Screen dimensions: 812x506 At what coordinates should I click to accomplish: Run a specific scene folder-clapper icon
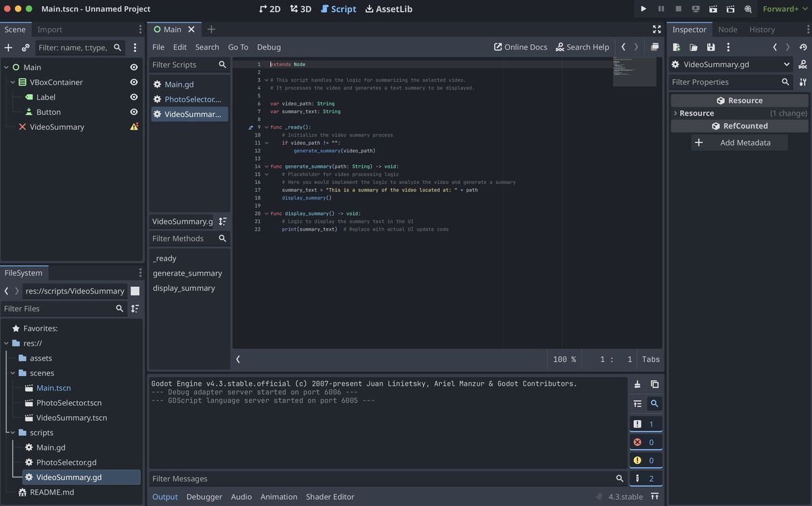click(x=731, y=9)
